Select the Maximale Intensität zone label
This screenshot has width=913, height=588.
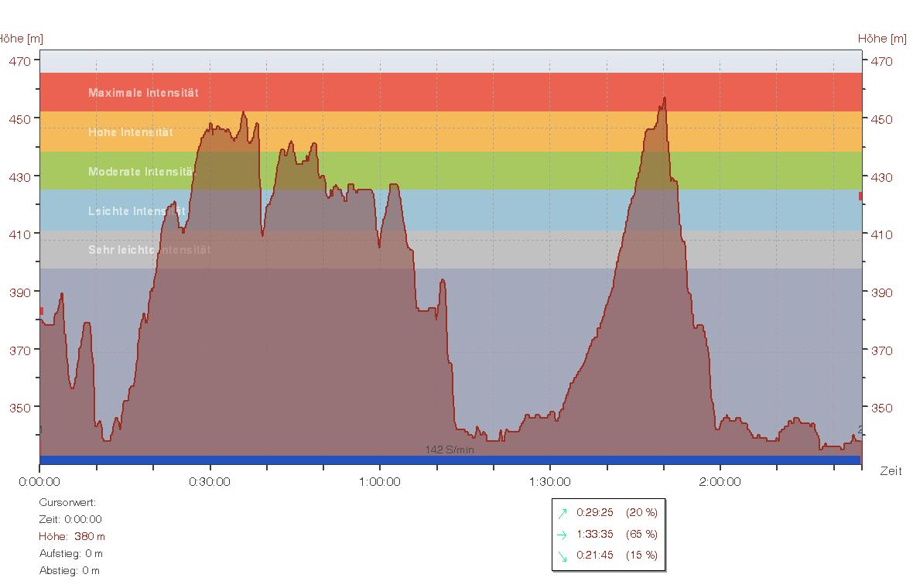[x=143, y=93]
